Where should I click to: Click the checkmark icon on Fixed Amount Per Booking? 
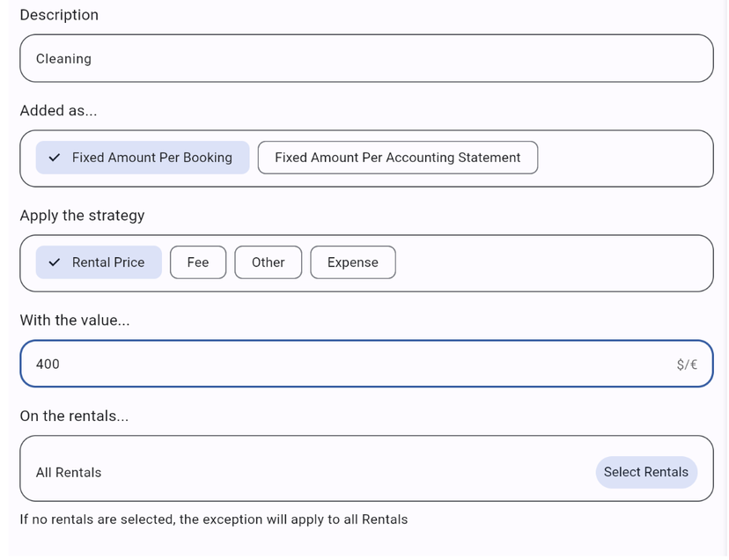(55, 158)
